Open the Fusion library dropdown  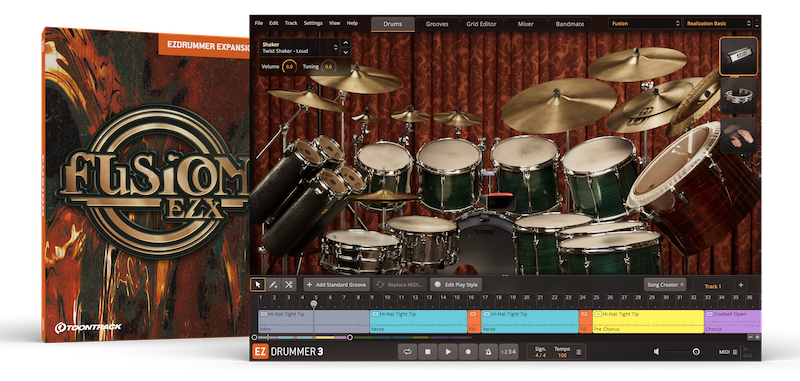coord(644,23)
